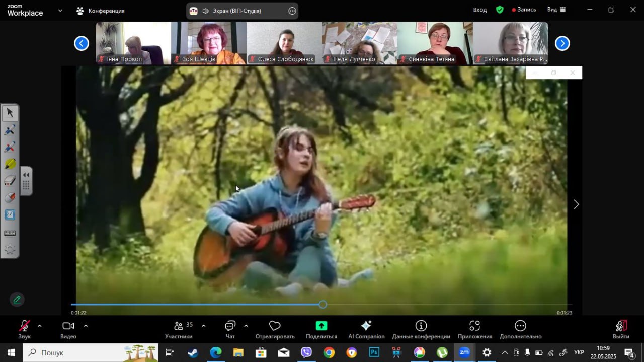Screen dimensions: 644x362
Task: Expand participants options arrow
Action: click(x=203, y=326)
